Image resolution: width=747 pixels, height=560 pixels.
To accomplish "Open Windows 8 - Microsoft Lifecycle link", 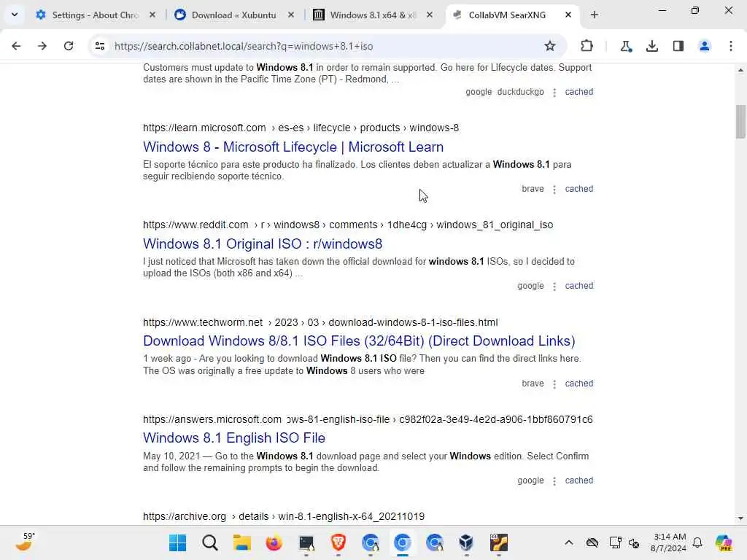I will tap(293, 147).
